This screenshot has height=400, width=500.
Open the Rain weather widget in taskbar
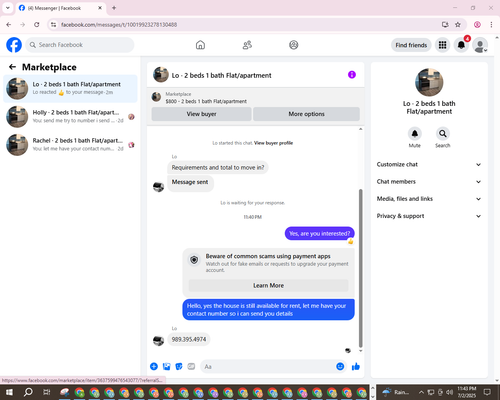pos(396,392)
